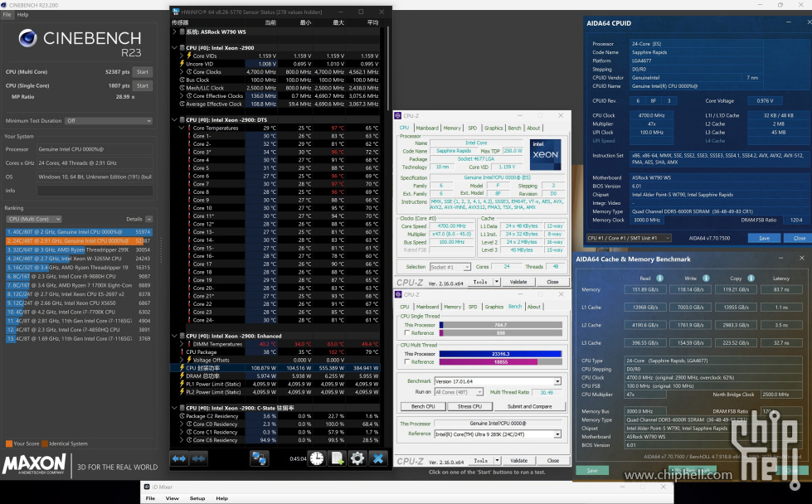The image size is (812, 504).
Task: Collapse the CPU Intel Xeon Enhanced group
Action: [x=174, y=336]
